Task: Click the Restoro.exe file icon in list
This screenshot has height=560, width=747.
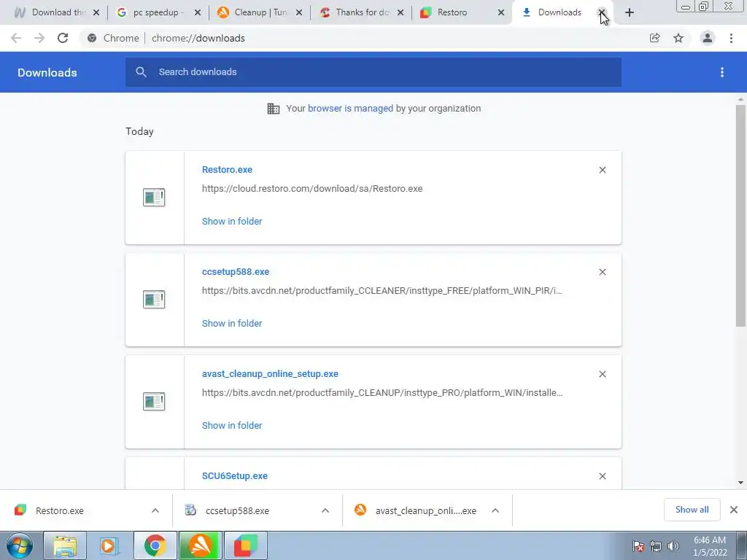Action: [x=154, y=197]
